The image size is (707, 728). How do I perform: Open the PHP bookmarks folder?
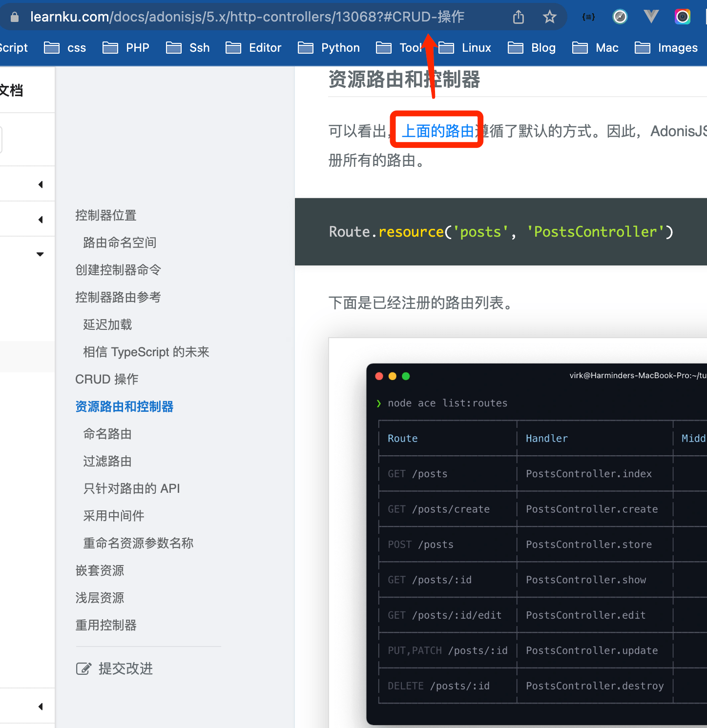tap(126, 48)
